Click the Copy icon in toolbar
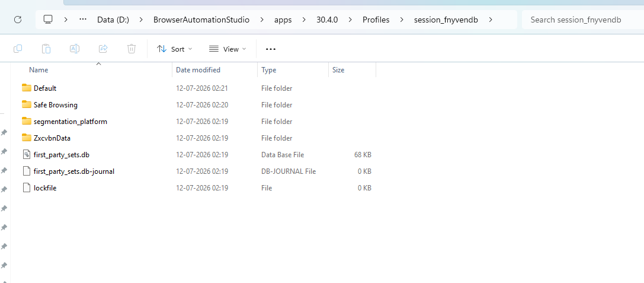Screen dimensions: 644x283 point(18,49)
